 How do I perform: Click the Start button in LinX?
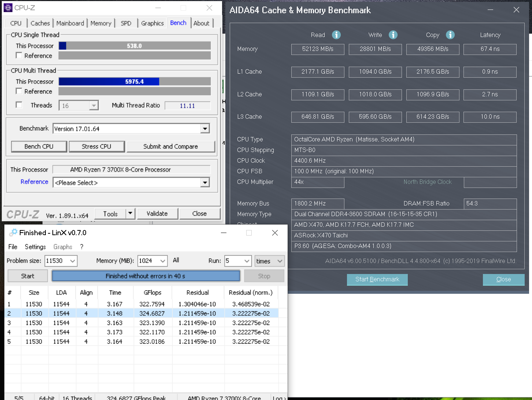pos(27,276)
